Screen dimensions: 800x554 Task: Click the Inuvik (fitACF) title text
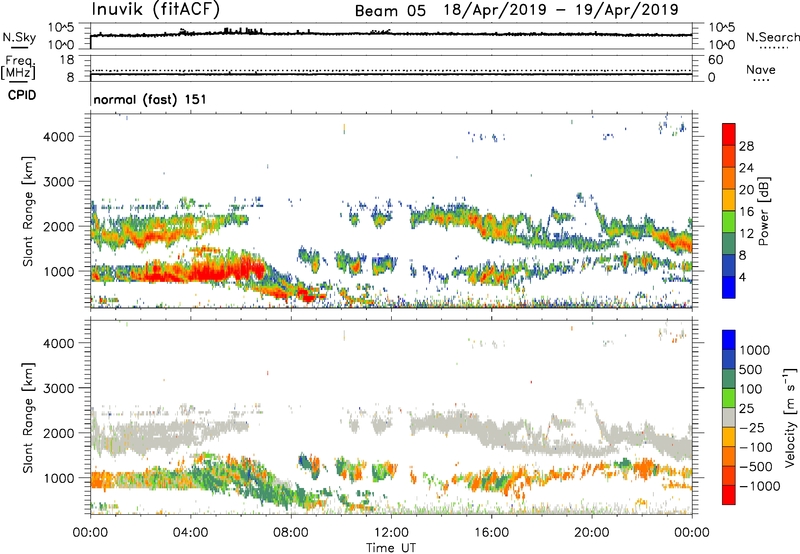click(x=156, y=10)
